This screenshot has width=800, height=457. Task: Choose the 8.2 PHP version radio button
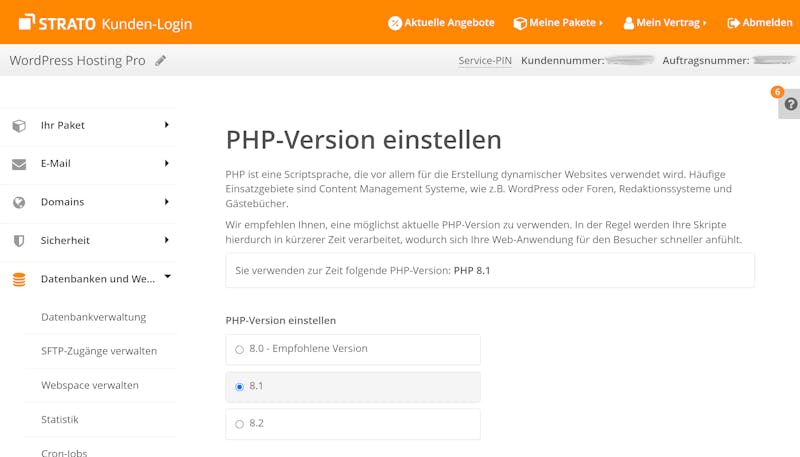click(x=239, y=424)
